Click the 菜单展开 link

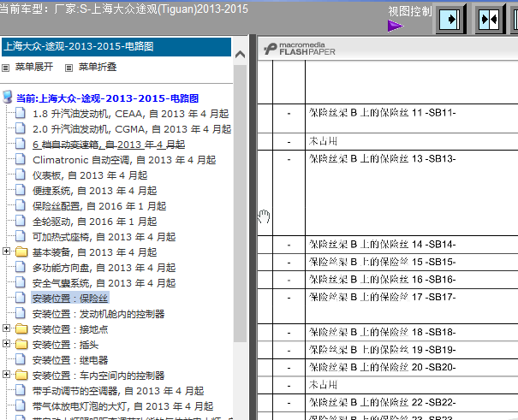coord(34,67)
